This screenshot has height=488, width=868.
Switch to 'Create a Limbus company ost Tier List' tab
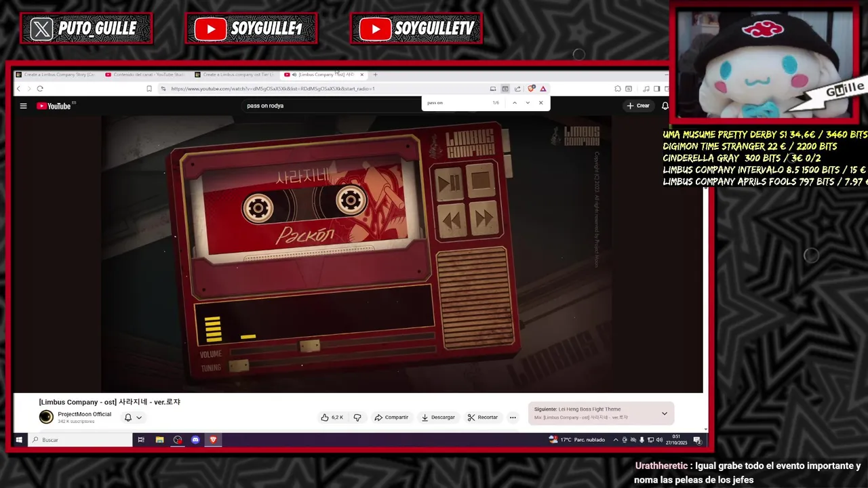point(234,75)
